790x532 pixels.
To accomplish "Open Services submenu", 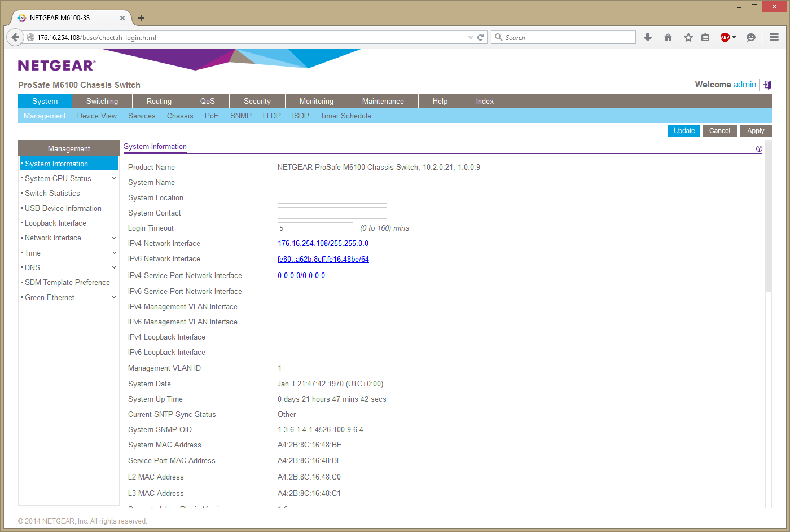I will (x=142, y=116).
